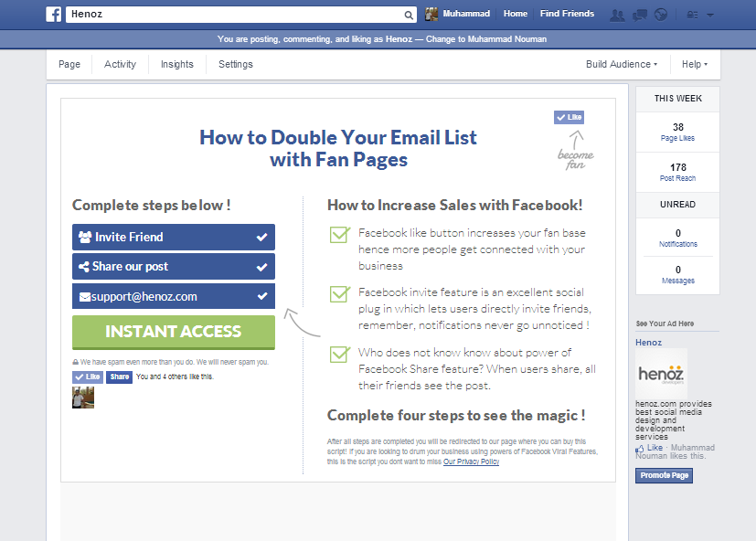
Task: Click the 'UNREAD' sidebar heading
Action: (x=678, y=205)
